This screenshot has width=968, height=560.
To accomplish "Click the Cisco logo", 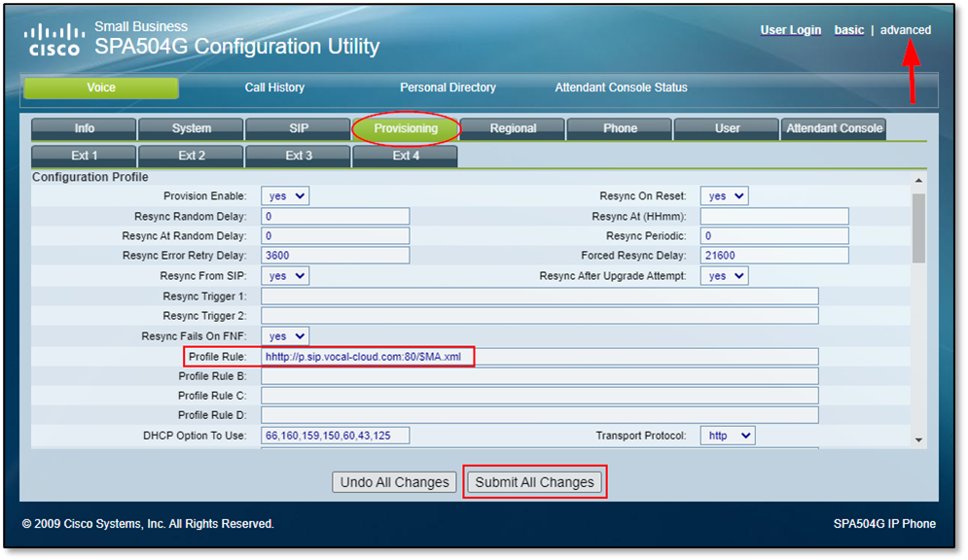I will click(54, 40).
